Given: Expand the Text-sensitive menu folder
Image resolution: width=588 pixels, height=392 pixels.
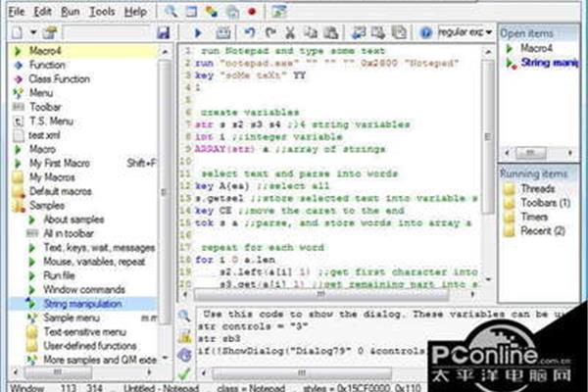Looking at the screenshot, I should click(84, 332).
